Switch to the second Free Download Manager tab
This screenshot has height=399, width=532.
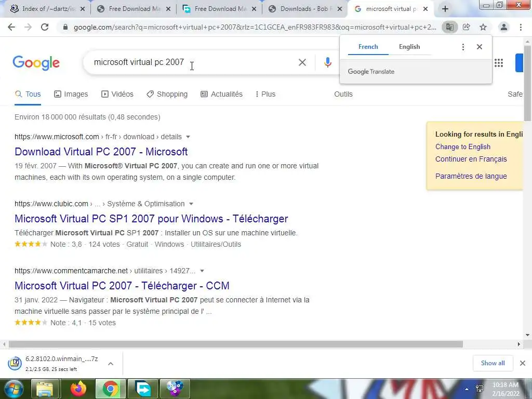point(220,9)
